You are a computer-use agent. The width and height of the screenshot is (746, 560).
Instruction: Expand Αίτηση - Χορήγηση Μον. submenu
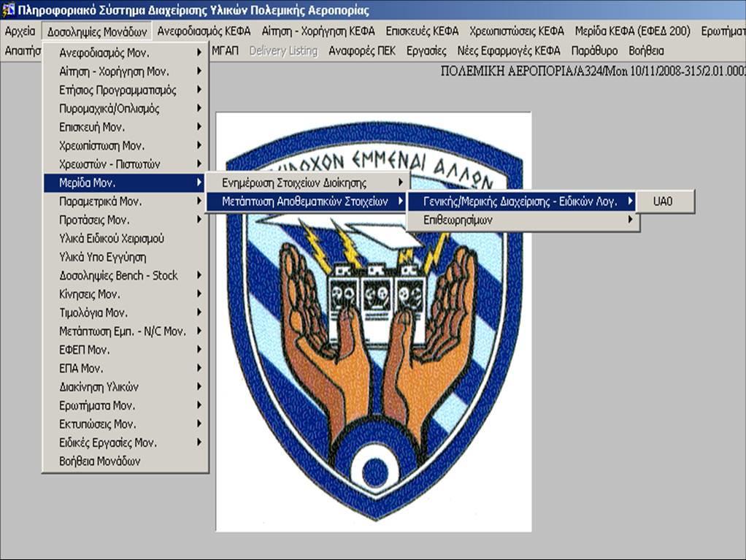125,72
